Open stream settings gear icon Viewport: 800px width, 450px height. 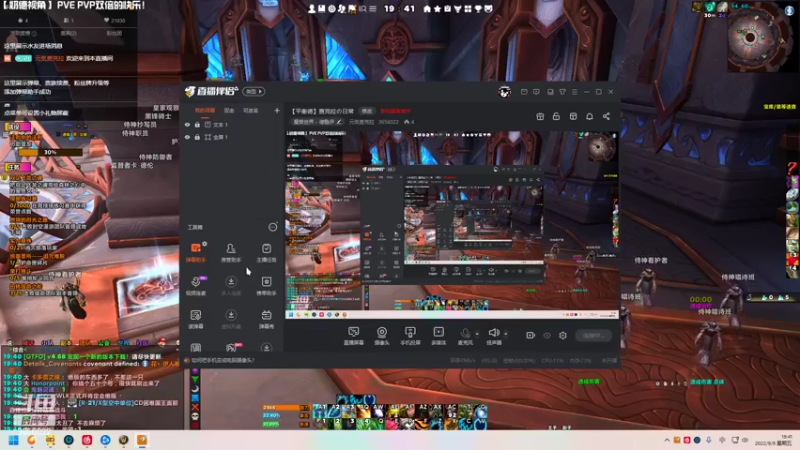click(x=563, y=335)
